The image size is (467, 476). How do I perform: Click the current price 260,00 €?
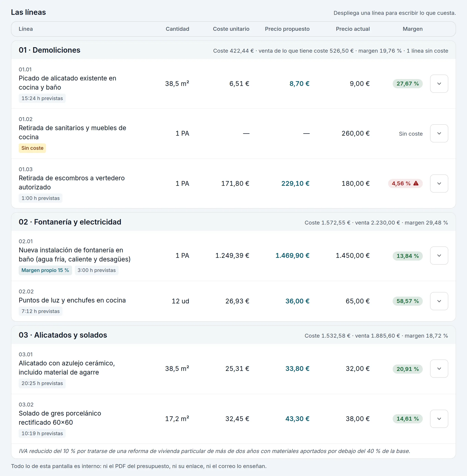[x=356, y=133]
